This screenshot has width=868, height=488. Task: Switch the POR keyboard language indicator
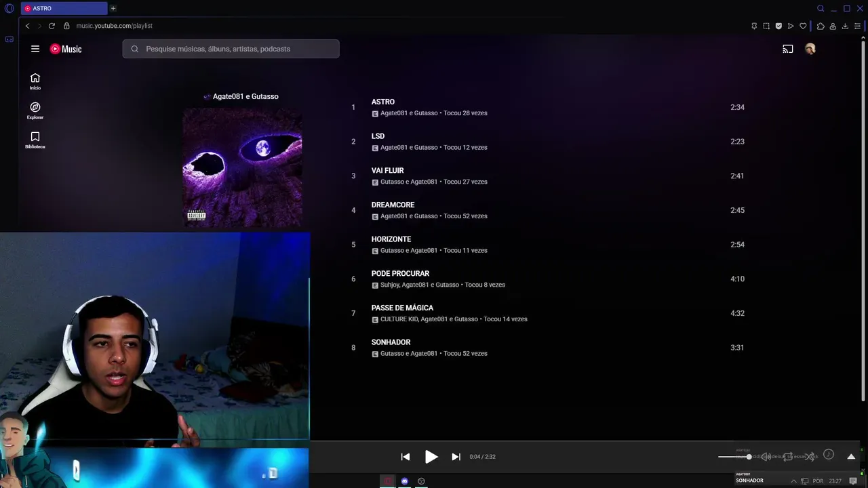click(818, 481)
